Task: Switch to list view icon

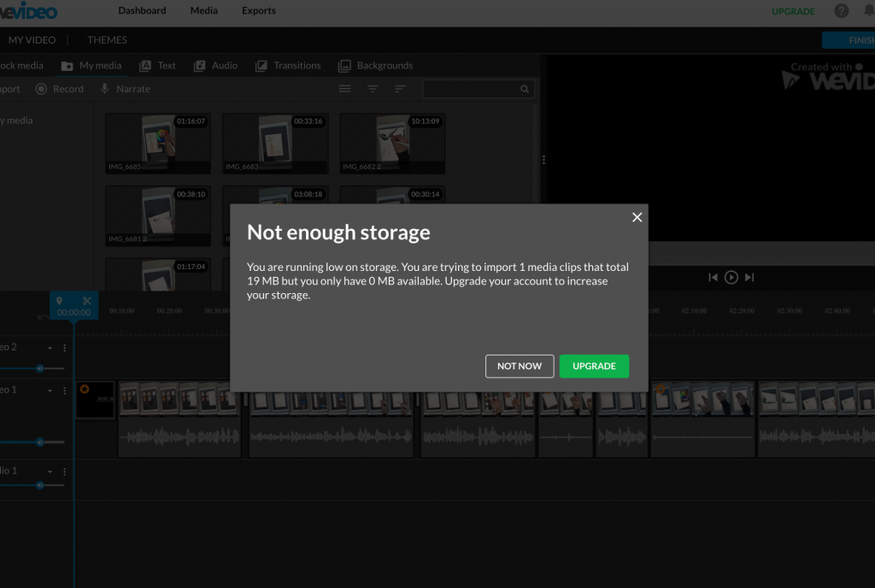Action: 345,89
